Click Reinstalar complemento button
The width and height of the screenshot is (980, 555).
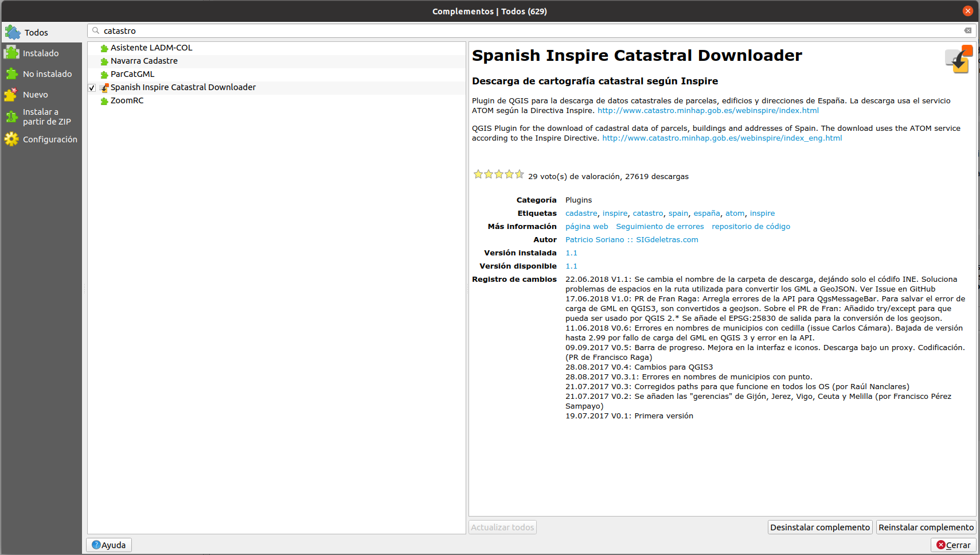[926, 527]
